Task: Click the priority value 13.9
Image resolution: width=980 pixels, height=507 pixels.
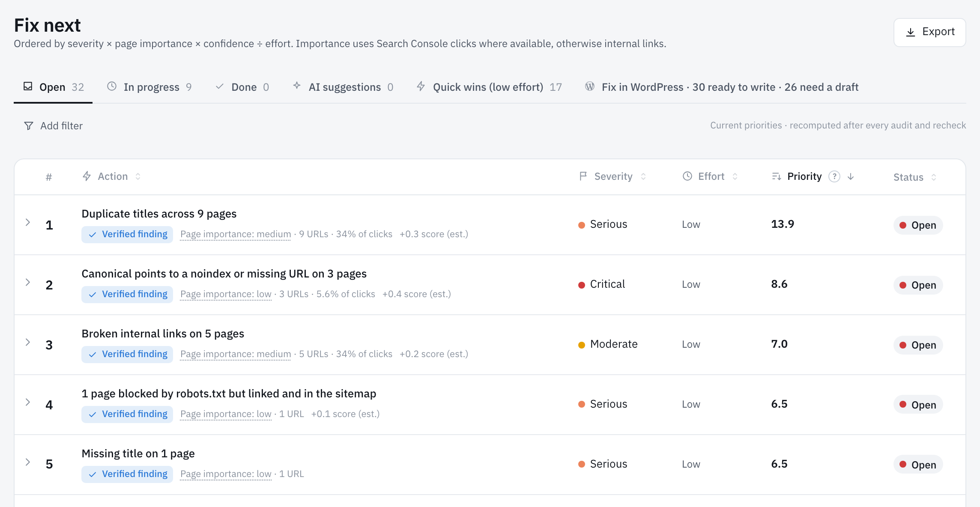Action: [783, 224]
